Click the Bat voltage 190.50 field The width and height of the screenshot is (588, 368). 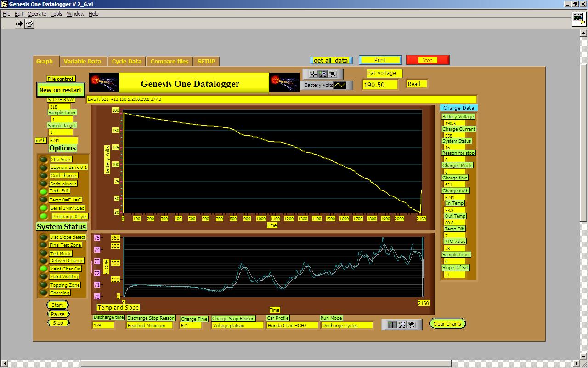point(380,85)
